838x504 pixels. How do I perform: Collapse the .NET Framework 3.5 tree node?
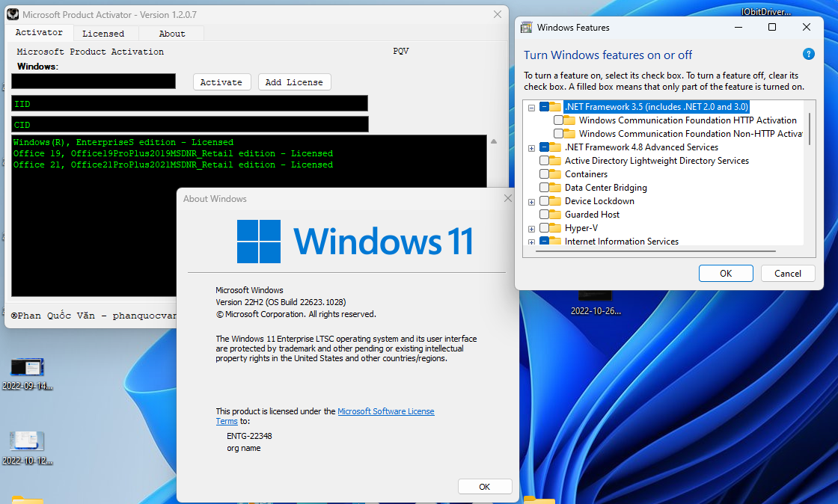pyautogui.click(x=531, y=108)
